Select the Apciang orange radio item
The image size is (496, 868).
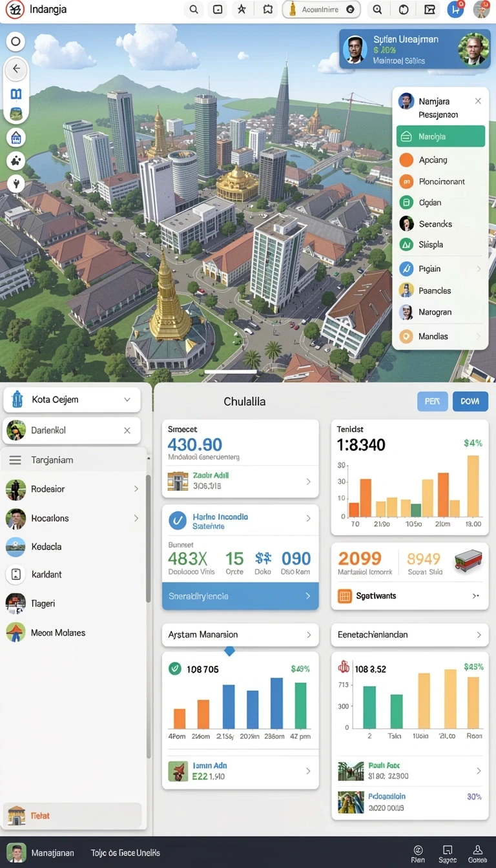click(x=406, y=160)
